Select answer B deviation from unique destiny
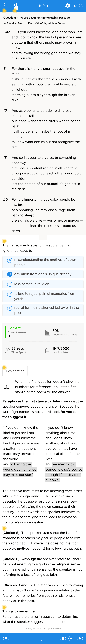 (x=43, y=274)
